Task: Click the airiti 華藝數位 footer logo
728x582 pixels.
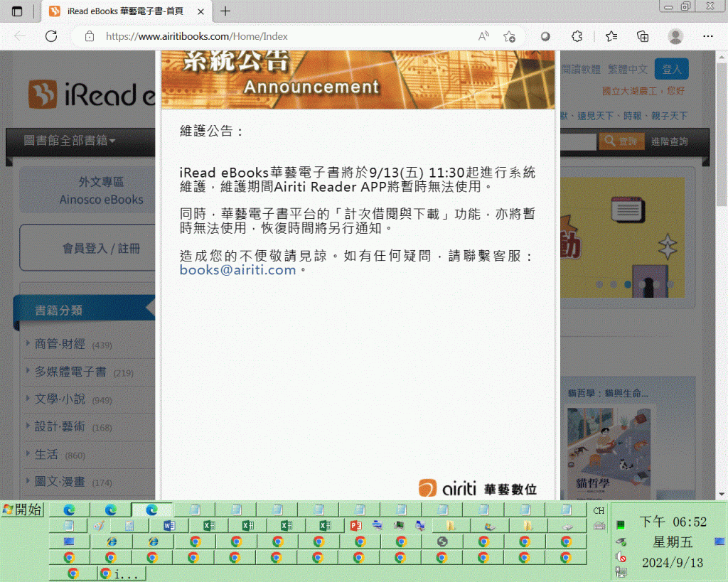Action: click(x=477, y=488)
